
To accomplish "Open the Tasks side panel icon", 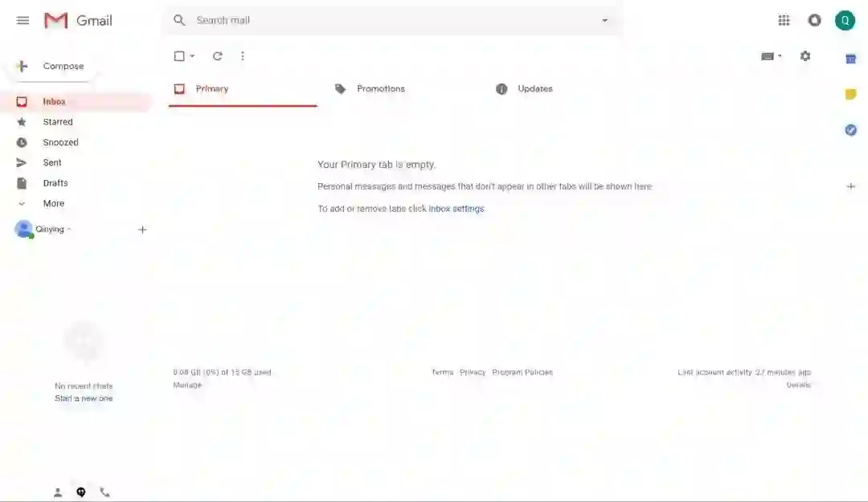I will point(851,130).
